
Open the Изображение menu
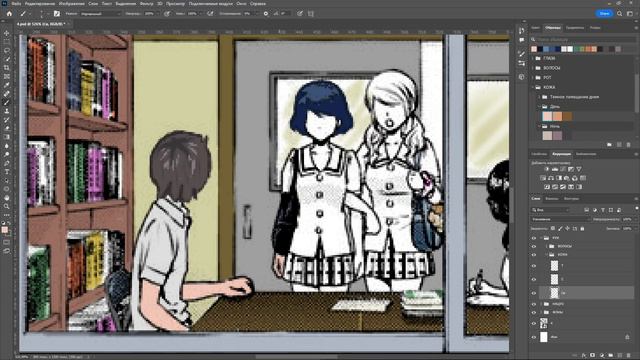click(x=71, y=3)
